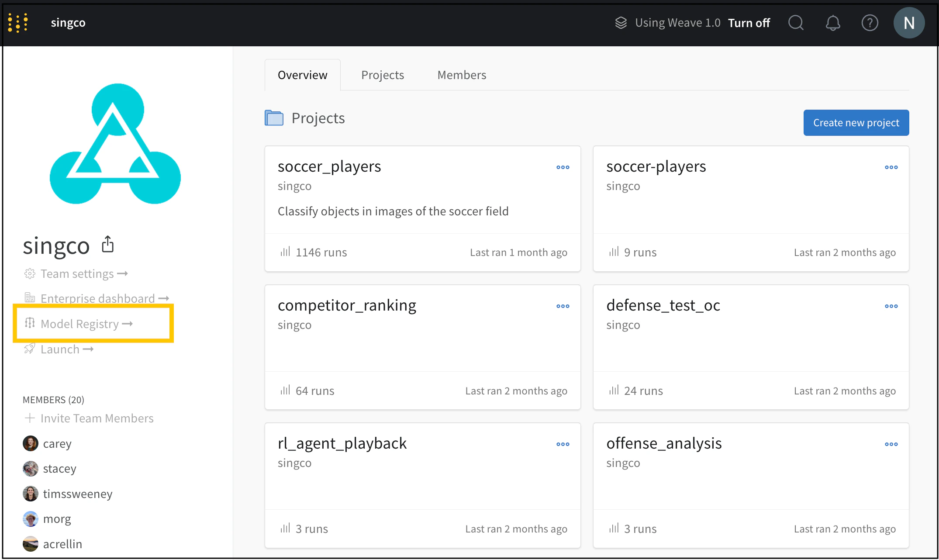Open soccer_players project options menu
Viewport: 939px width, 560px height.
click(563, 167)
